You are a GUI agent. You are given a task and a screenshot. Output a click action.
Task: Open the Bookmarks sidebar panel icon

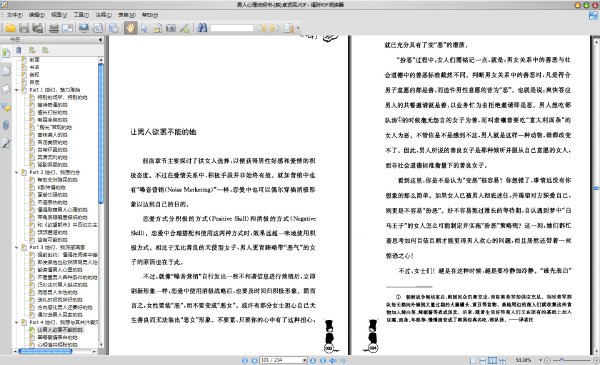pyautogui.click(x=6, y=53)
